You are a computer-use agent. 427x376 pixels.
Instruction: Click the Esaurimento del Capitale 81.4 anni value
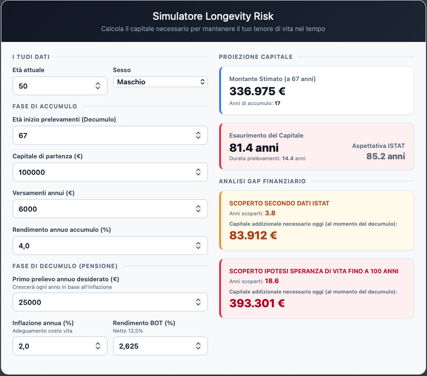click(254, 148)
